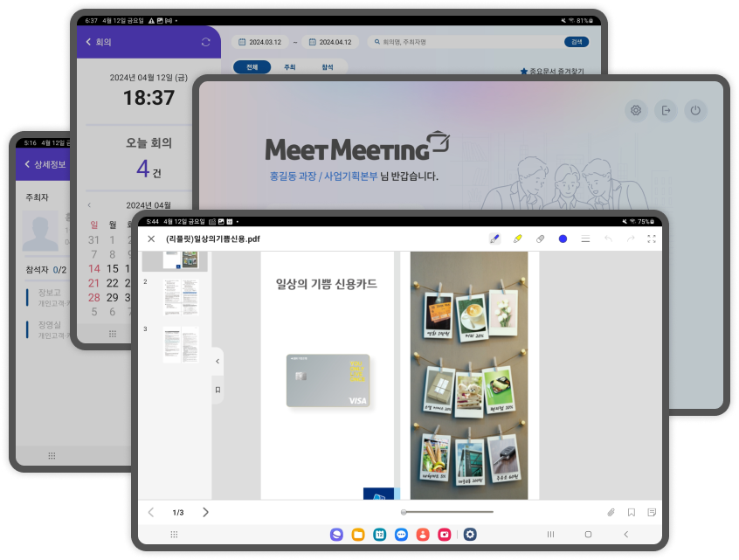The width and height of the screenshot is (739, 560).
Task: Select the 주최 tab
Action: point(290,67)
